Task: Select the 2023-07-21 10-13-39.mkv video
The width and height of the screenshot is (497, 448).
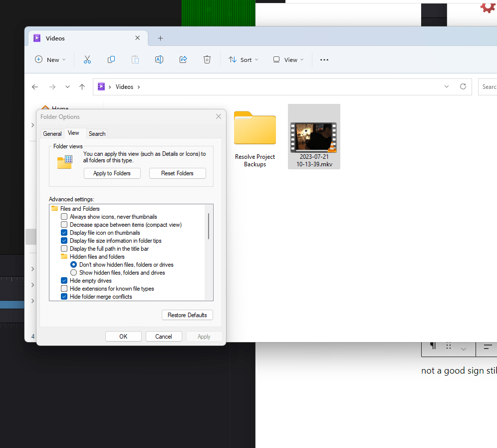Action: pos(314,136)
